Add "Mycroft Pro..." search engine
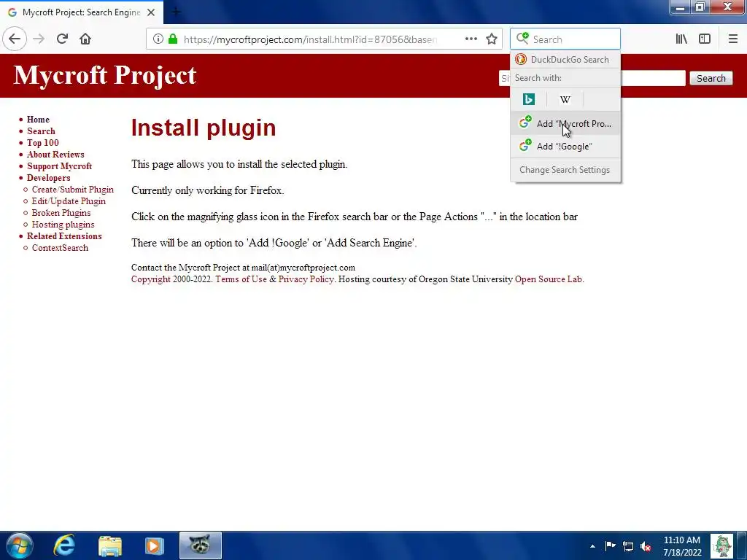The image size is (747, 560). [565, 123]
